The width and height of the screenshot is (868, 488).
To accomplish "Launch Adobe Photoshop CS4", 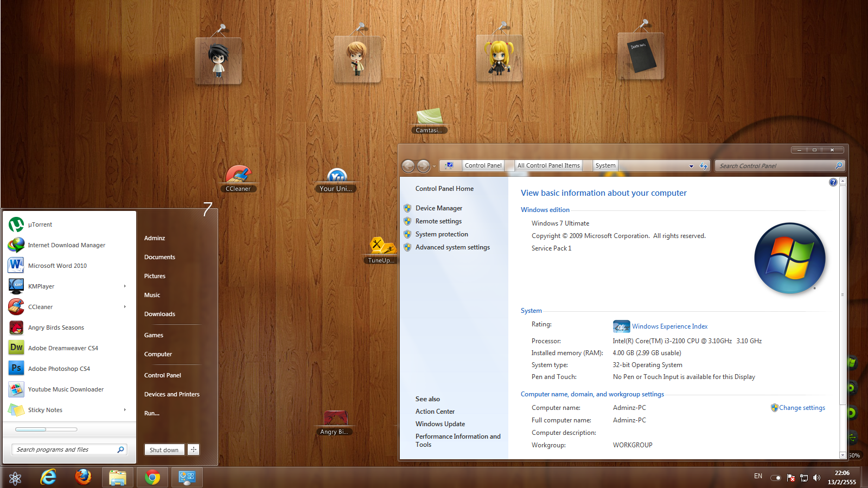I will pyautogui.click(x=69, y=369).
